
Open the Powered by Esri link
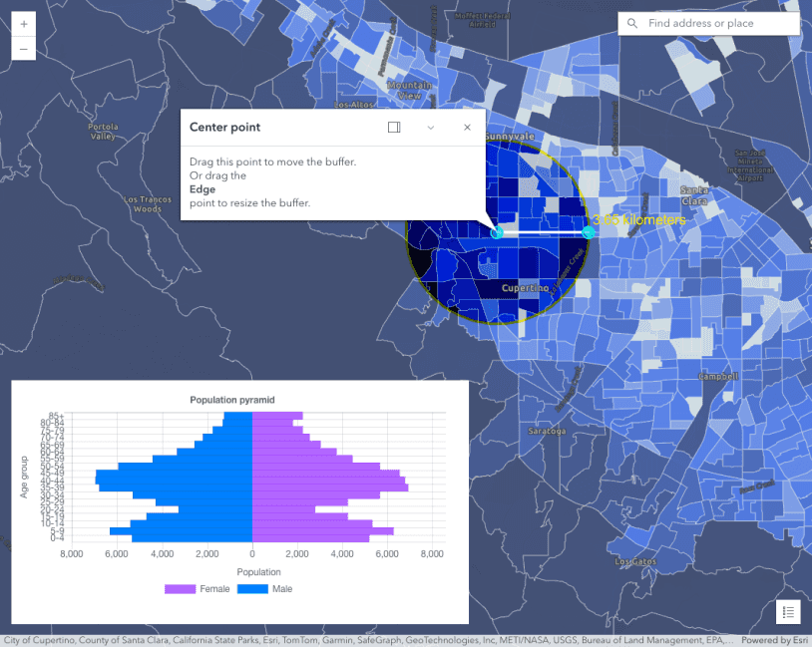coord(776,640)
